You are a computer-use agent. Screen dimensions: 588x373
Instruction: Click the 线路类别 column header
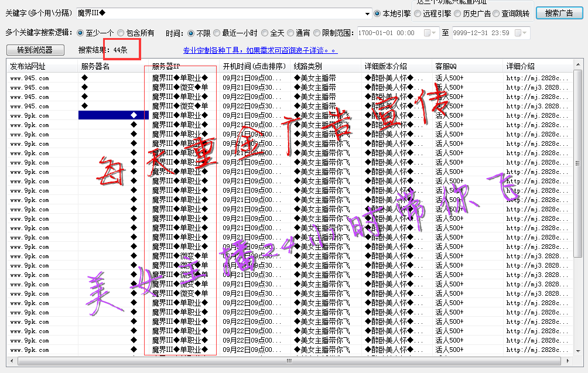tap(326, 66)
